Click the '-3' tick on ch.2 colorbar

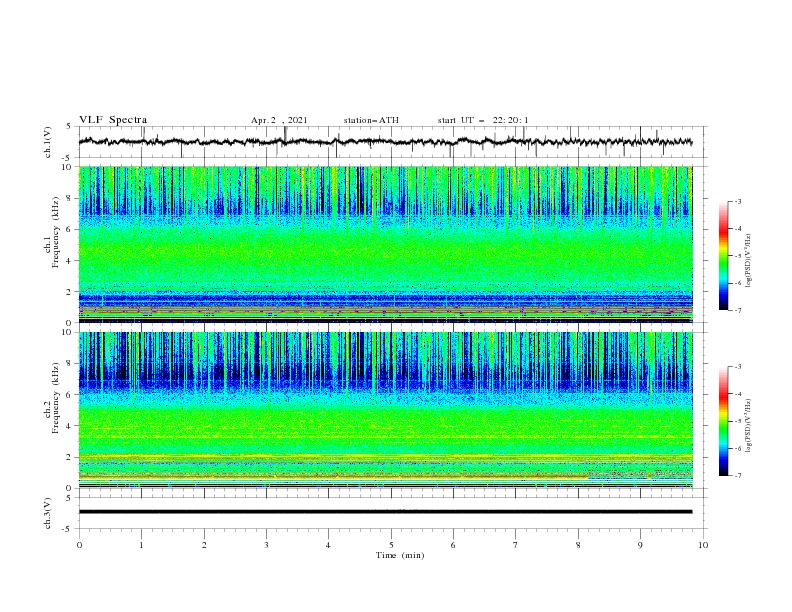coord(737,367)
